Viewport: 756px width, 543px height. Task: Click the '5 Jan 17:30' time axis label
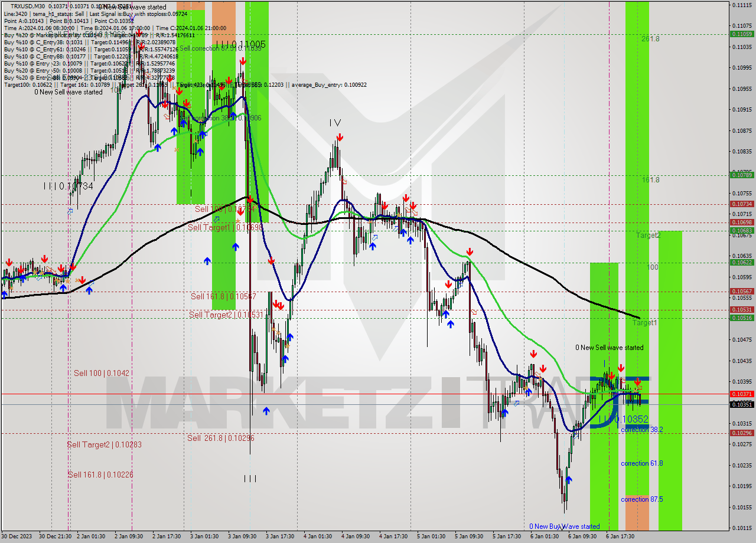506,536
